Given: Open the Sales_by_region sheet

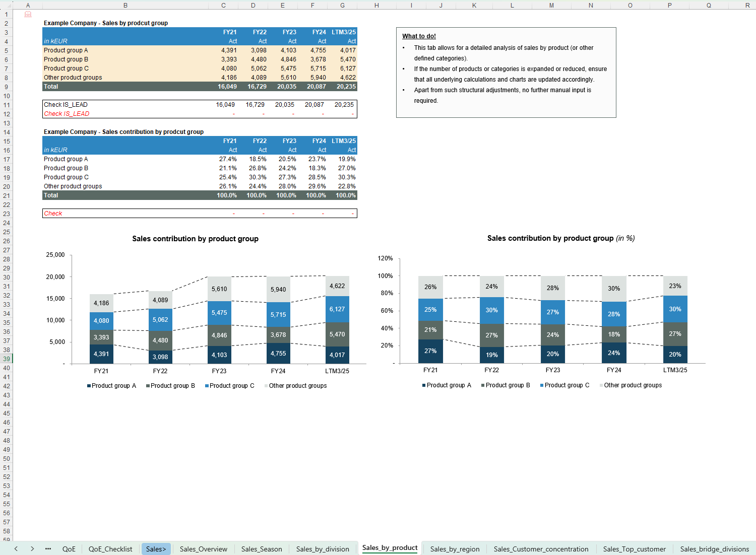Looking at the screenshot, I should pos(455,549).
